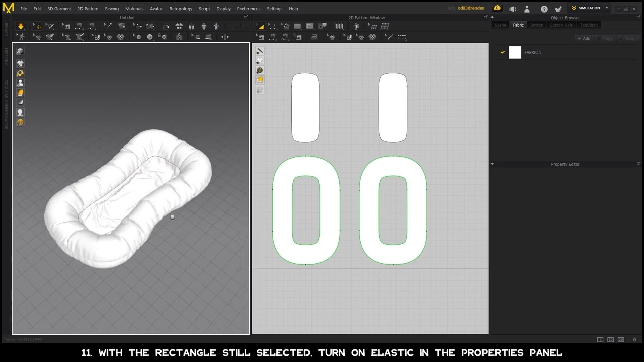This screenshot has height=362, width=644.
Task: Open the cloud account icon
Action: [x=497, y=8]
